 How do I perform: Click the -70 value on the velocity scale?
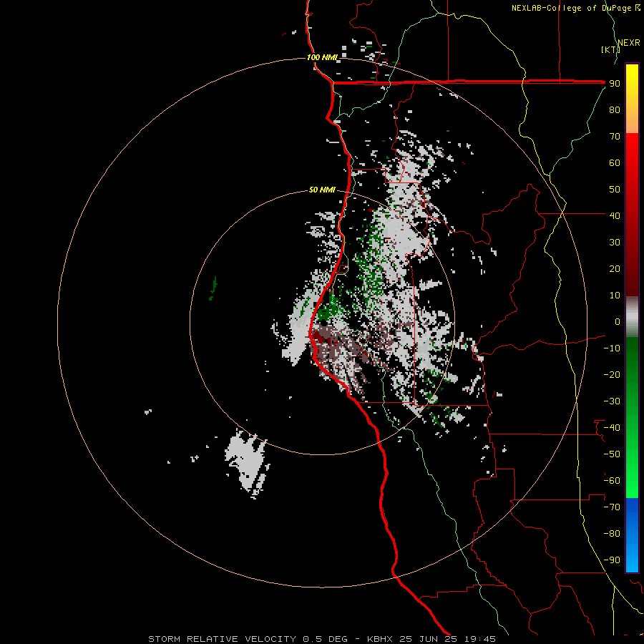pos(612,507)
